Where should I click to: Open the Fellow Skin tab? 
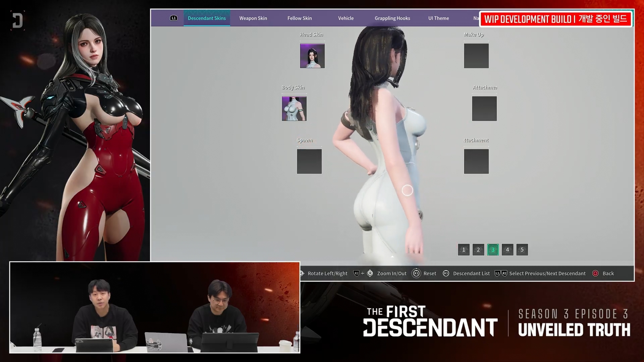(299, 18)
